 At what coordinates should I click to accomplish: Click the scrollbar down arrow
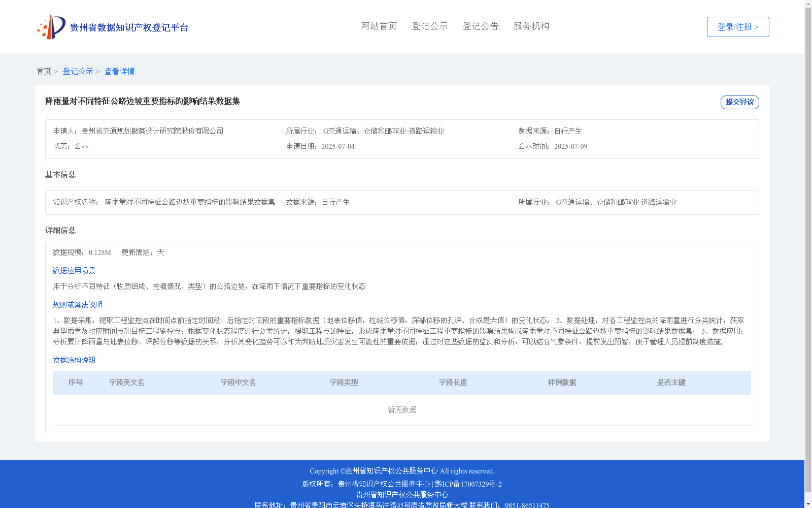click(x=808, y=504)
